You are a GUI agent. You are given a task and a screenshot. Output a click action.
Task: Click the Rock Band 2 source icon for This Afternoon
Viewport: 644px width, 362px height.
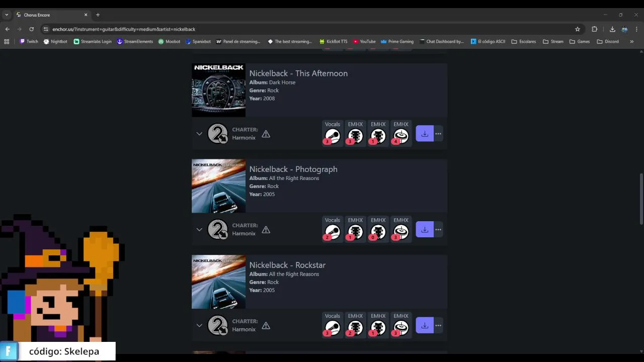pyautogui.click(x=218, y=134)
